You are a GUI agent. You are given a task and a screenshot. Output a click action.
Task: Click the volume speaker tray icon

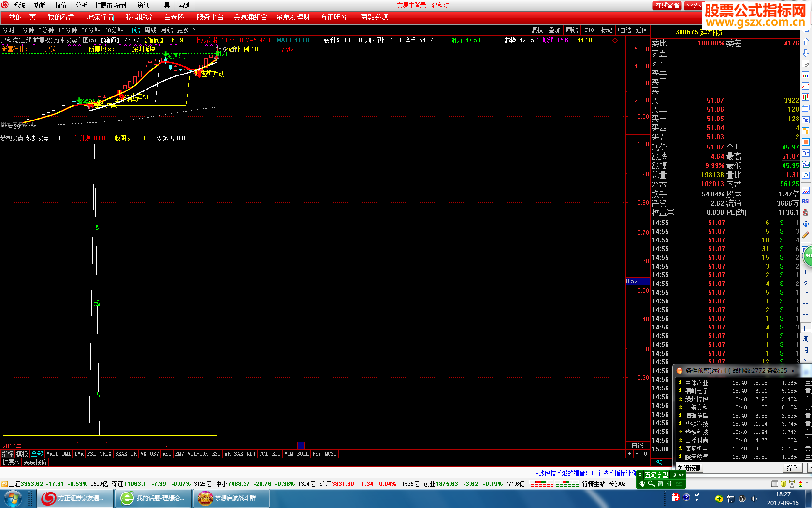coord(754,498)
